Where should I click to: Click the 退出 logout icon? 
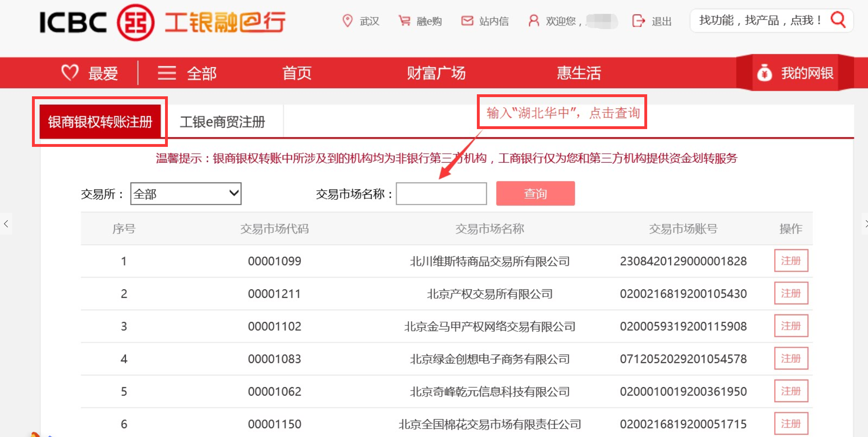(639, 21)
